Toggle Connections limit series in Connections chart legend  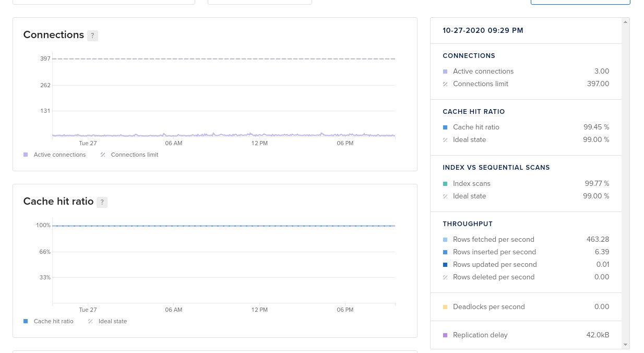[x=129, y=155]
